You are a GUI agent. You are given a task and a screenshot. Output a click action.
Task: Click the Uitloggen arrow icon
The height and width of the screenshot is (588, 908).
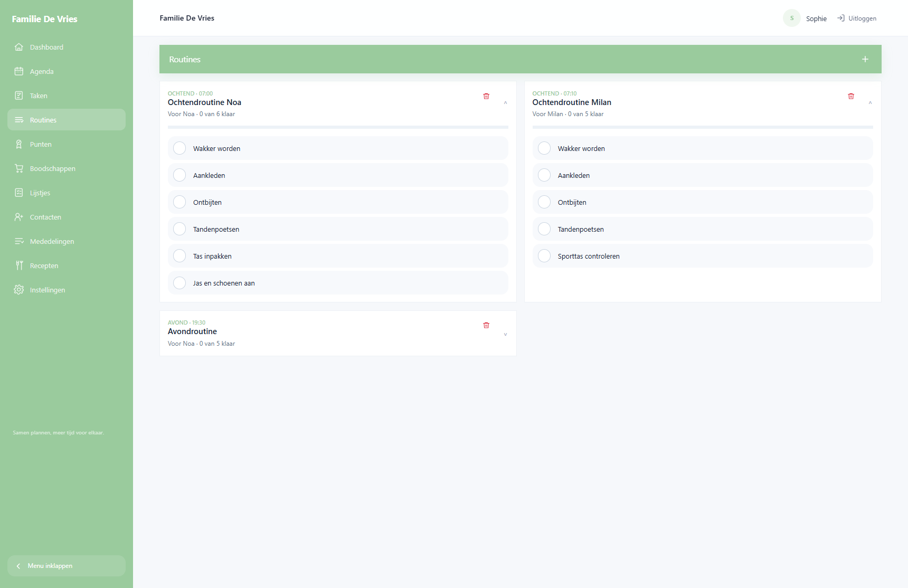(841, 18)
